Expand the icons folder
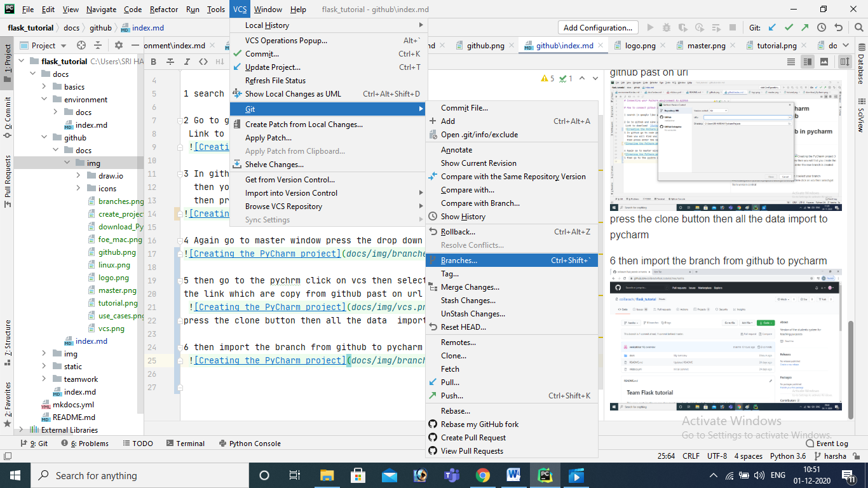Viewport: 868px width, 488px height. (x=79, y=189)
